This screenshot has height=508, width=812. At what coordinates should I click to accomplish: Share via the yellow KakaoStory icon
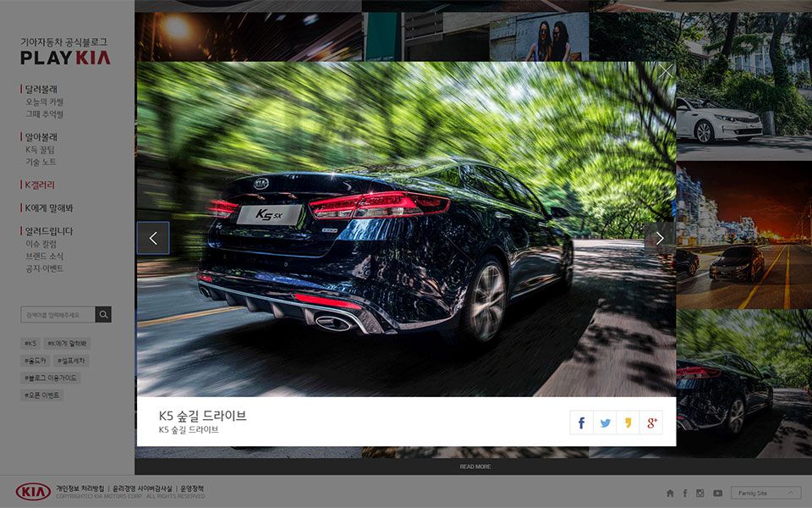(x=628, y=422)
